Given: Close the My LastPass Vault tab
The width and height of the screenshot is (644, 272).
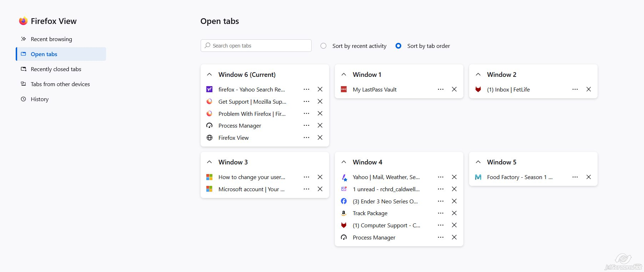Looking at the screenshot, I should pyautogui.click(x=454, y=89).
